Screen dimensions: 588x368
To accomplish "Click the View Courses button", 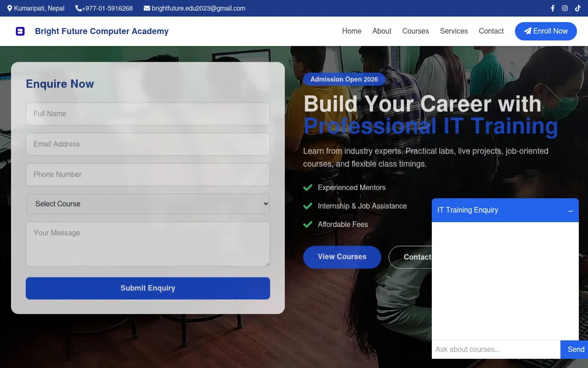I will pos(342,257).
